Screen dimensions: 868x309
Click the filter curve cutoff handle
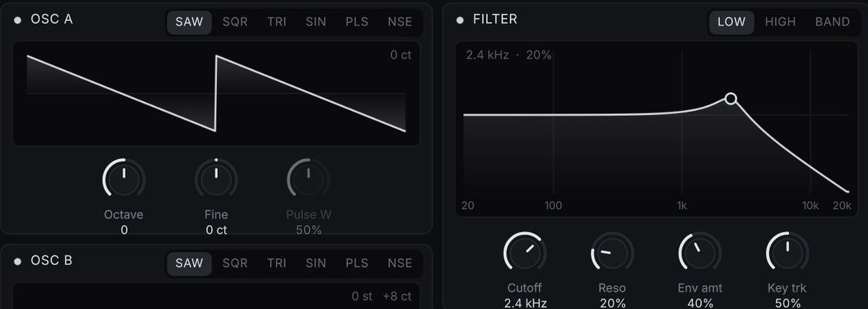coord(731,98)
